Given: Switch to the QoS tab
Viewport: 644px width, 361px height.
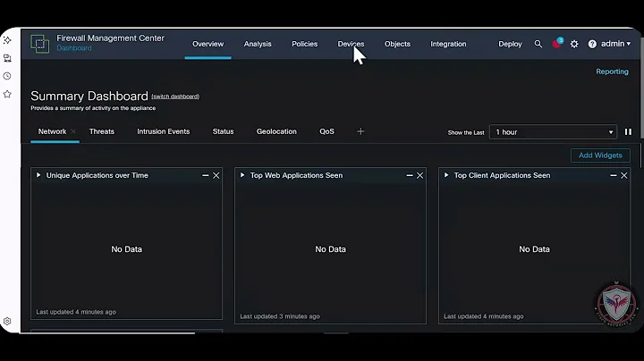Looking at the screenshot, I should click(327, 131).
